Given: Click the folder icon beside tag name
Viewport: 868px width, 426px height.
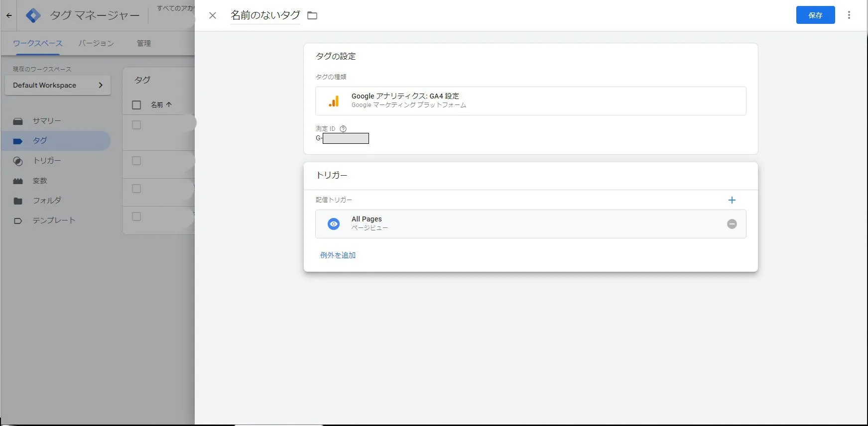Looking at the screenshot, I should (312, 15).
